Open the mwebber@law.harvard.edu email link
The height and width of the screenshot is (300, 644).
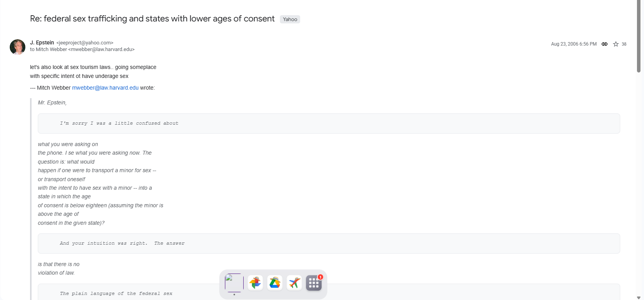[105, 88]
